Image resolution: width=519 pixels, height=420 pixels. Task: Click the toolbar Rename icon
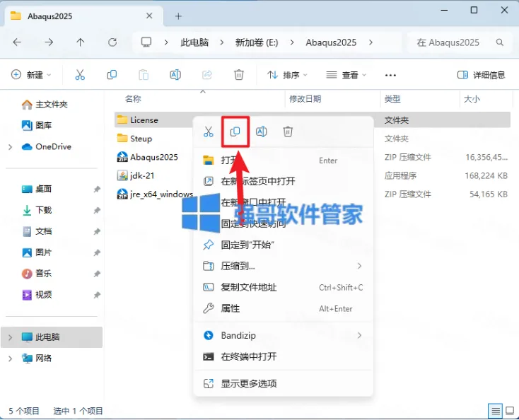(175, 75)
